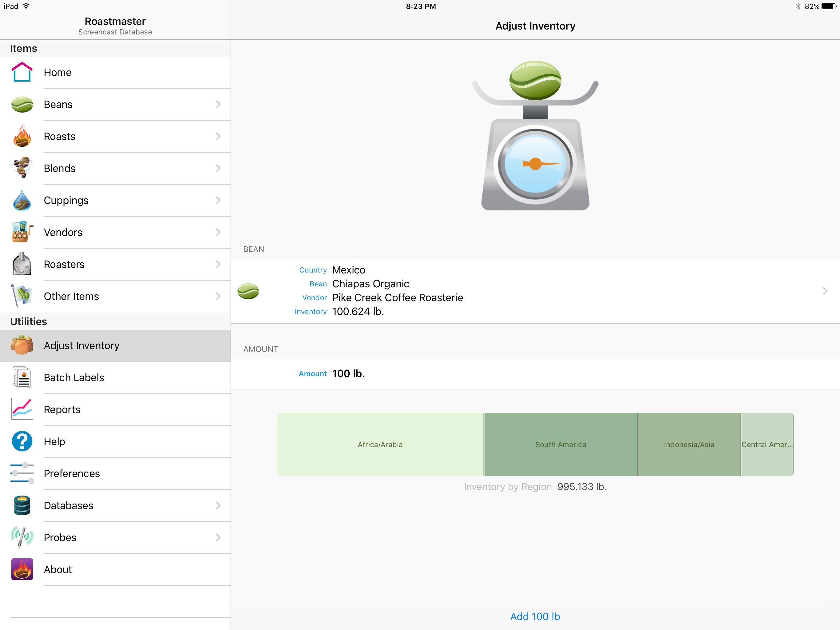Open bean details via right chevron

[825, 291]
